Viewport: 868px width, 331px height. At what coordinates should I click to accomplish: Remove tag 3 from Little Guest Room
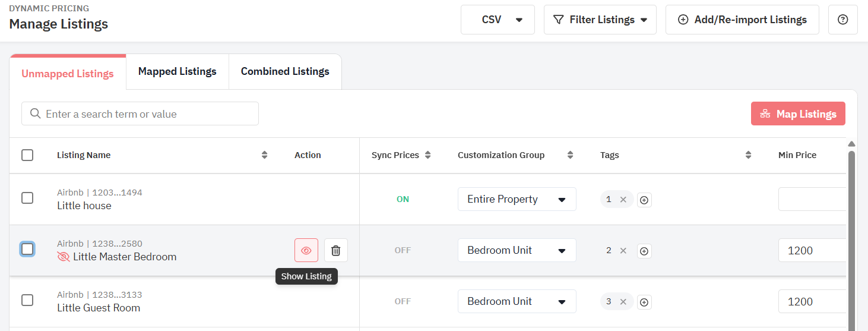[x=623, y=302]
